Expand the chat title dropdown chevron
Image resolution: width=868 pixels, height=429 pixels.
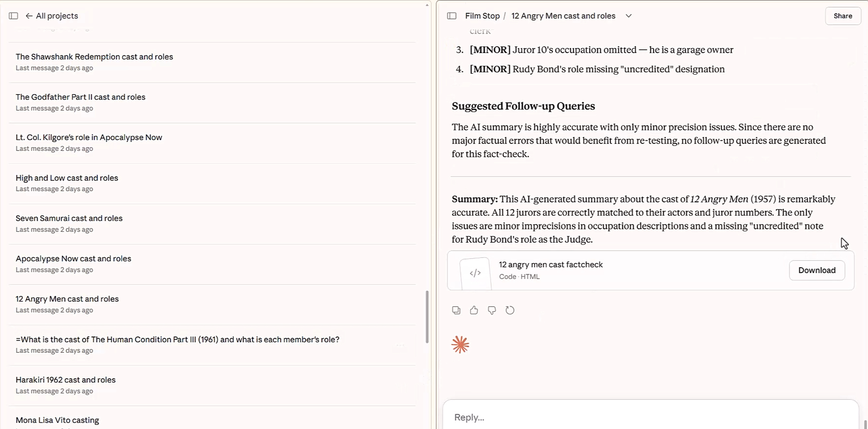(628, 16)
